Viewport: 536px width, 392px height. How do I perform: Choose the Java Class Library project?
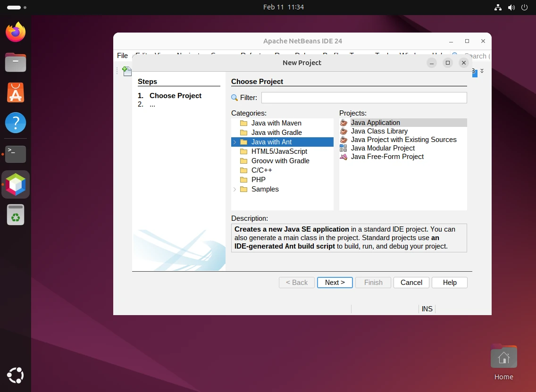pos(379,131)
